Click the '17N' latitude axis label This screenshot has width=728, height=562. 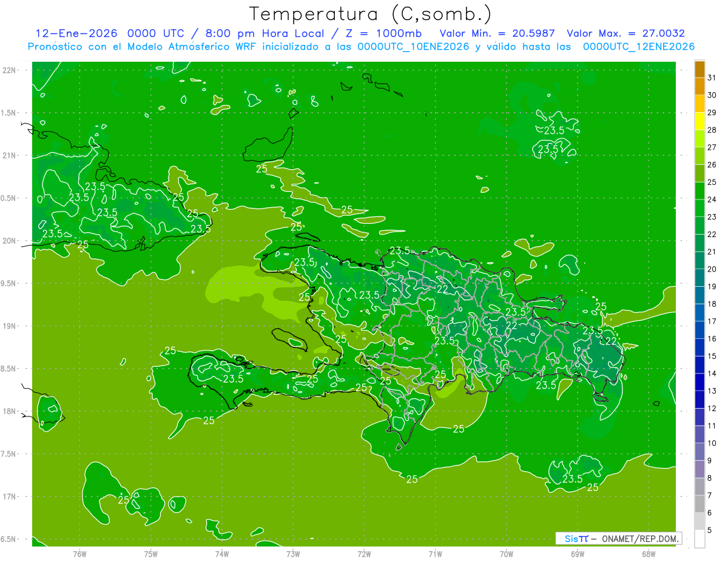pos(9,497)
